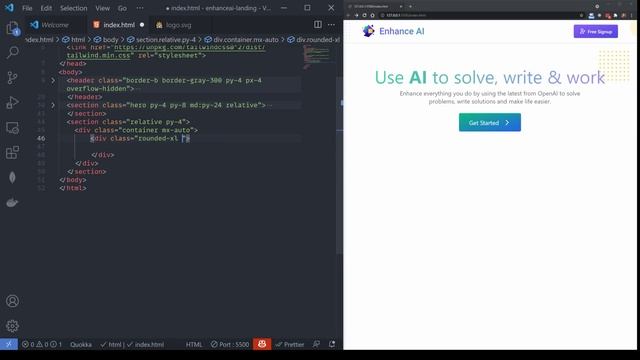Open the Extensions view
This screenshot has height=360, width=640.
pyautogui.click(x=13, y=153)
